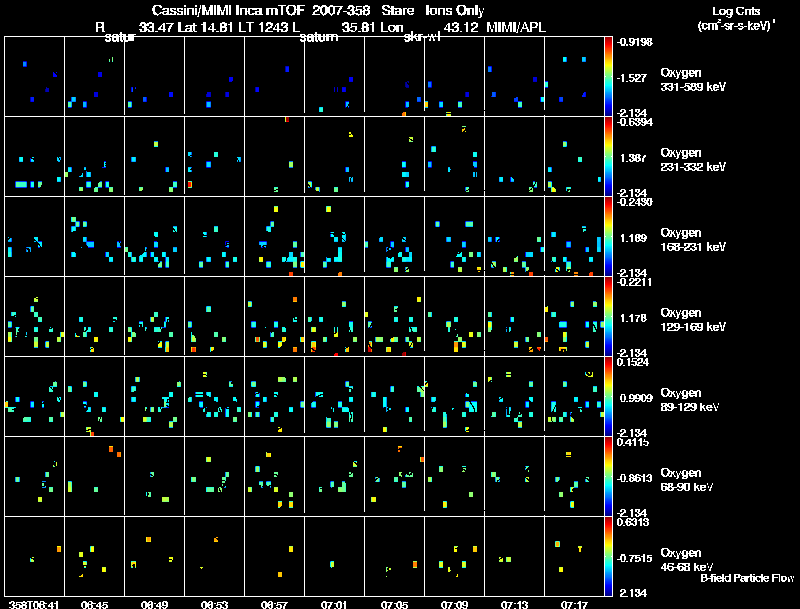
Task: Open the Oxygen 331-589 keV panel at 06:41
Action: pos(34,76)
